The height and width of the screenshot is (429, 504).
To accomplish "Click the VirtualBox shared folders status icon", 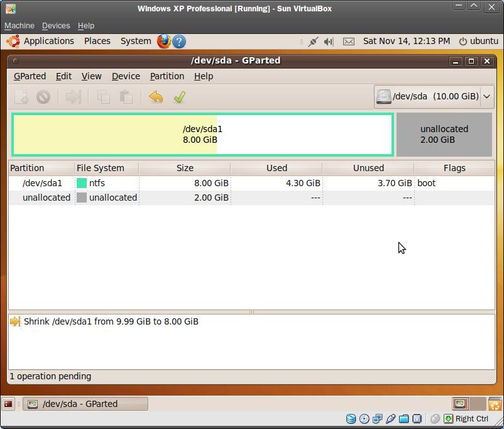I will [403, 419].
